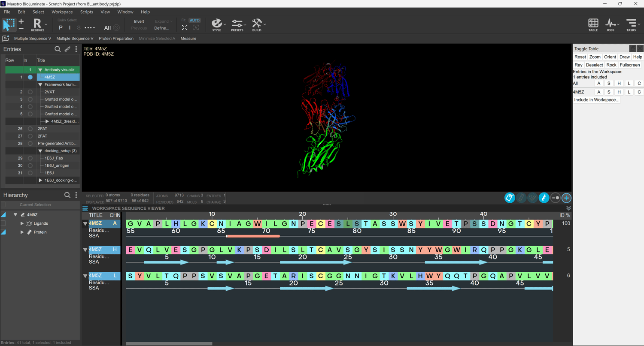Open the Workspace menu
This screenshot has height=346, width=644.
(x=62, y=12)
